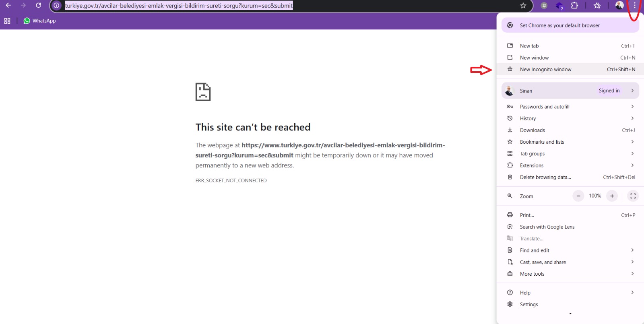Click the back navigation arrow
The height and width of the screenshot is (324, 644).
click(x=8, y=5)
